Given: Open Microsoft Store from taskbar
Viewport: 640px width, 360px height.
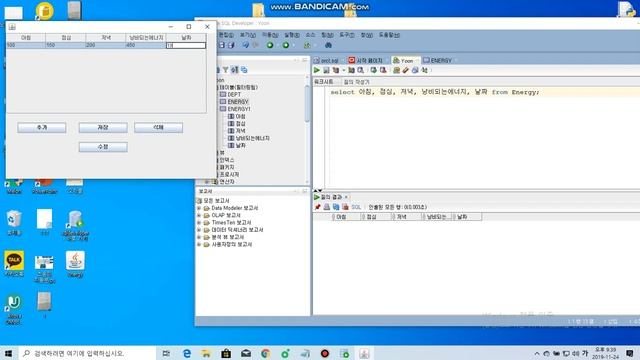Looking at the screenshot, I should 226,353.
